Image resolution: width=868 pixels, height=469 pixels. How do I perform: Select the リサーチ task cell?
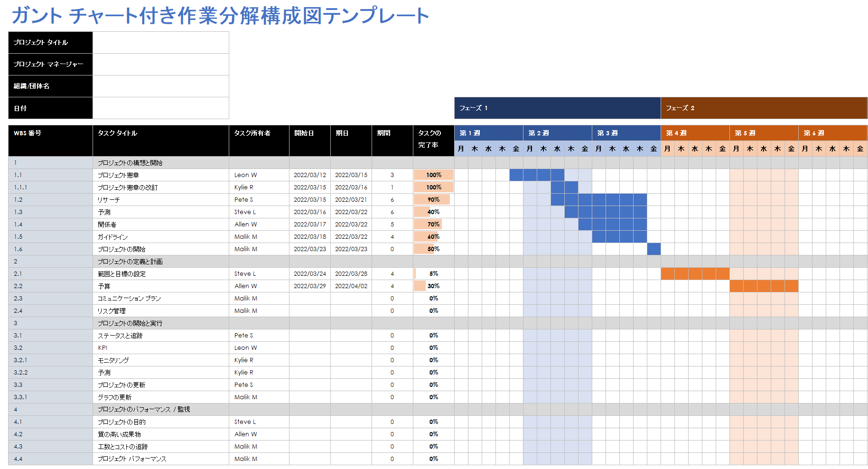tap(161, 200)
